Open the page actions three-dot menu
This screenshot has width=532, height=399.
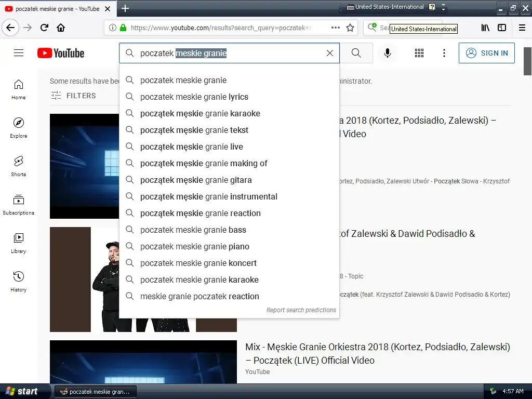pos(336,28)
